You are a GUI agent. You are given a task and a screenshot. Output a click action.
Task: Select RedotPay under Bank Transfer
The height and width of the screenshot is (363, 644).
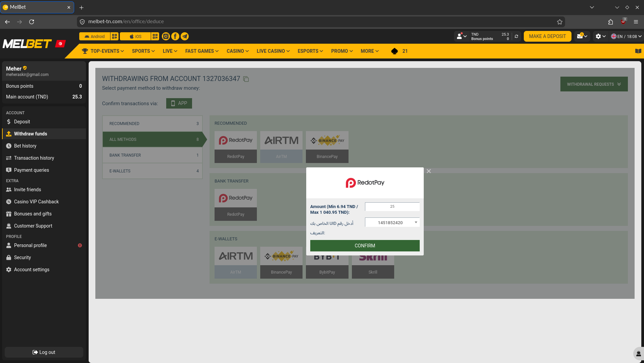(236, 205)
